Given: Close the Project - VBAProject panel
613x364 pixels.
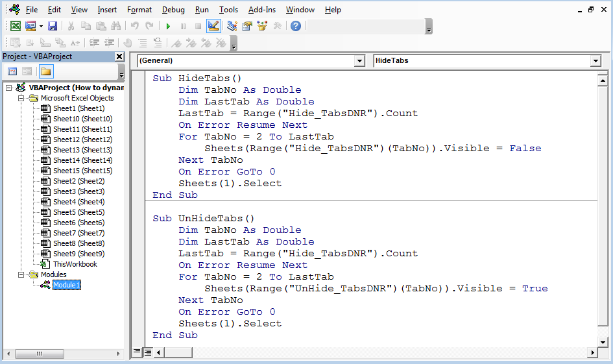Looking at the screenshot, I should click(119, 56).
